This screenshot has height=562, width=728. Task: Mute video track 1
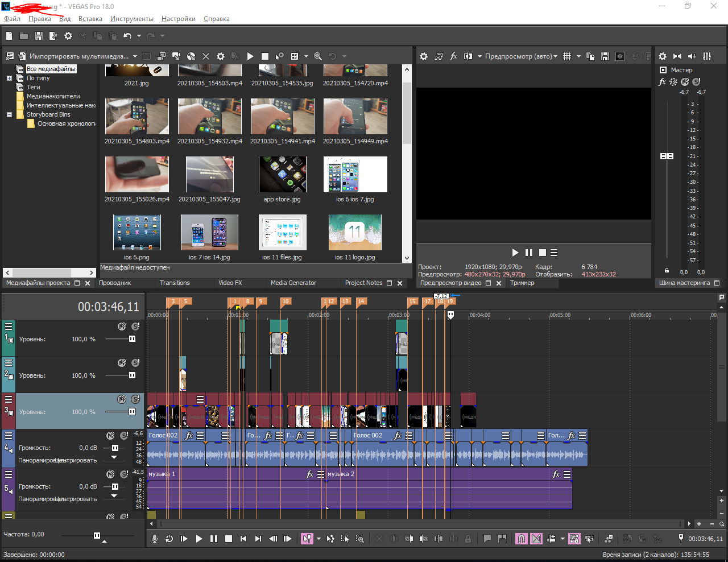click(x=122, y=327)
